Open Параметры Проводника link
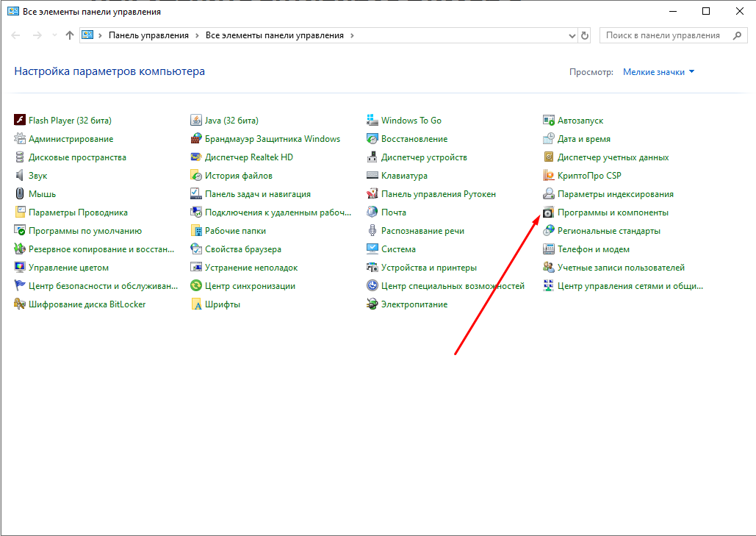Image resolution: width=756 pixels, height=536 pixels. click(x=78, y=212)
